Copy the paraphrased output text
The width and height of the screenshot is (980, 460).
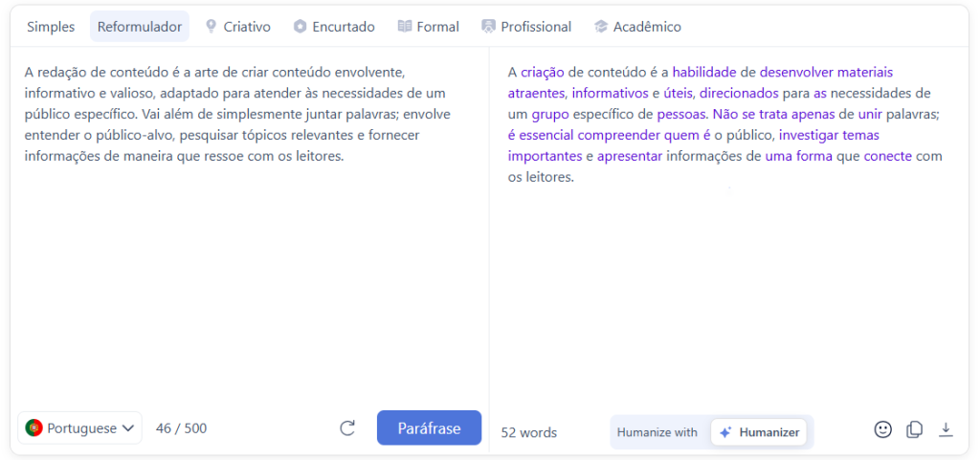[914, 429]
